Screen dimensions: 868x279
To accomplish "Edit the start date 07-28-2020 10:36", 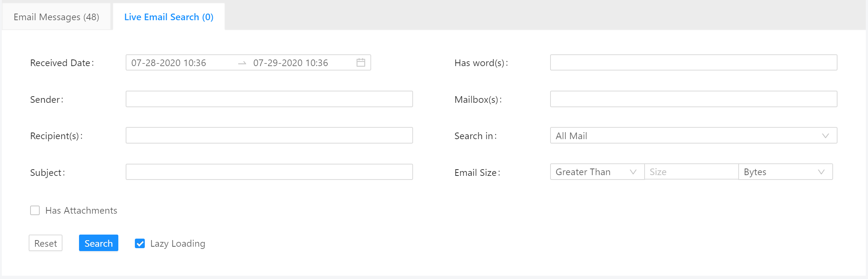I will (x=169, y=63).
